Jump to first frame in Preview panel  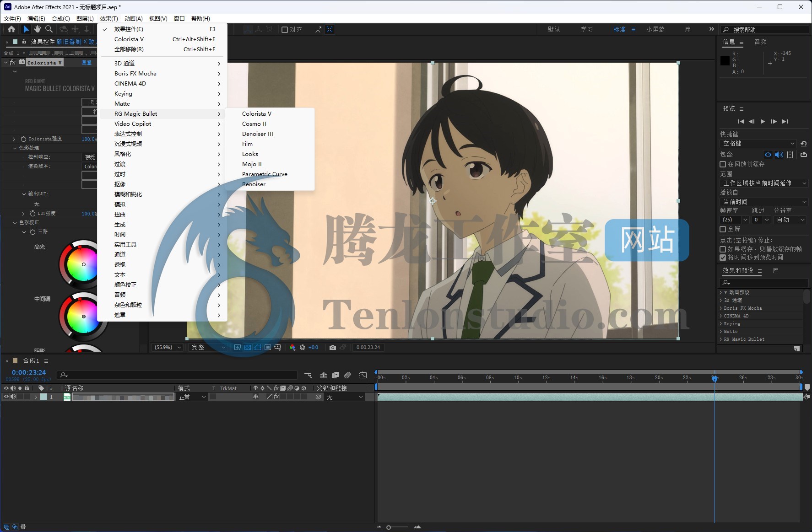(741, 121)
